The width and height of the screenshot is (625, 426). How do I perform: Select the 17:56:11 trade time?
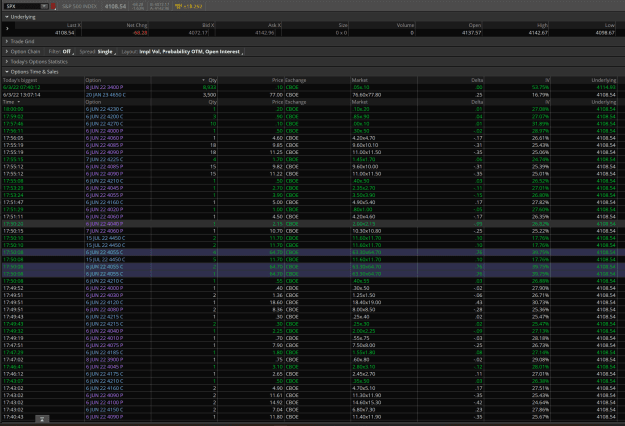click(x=13, y=131)
